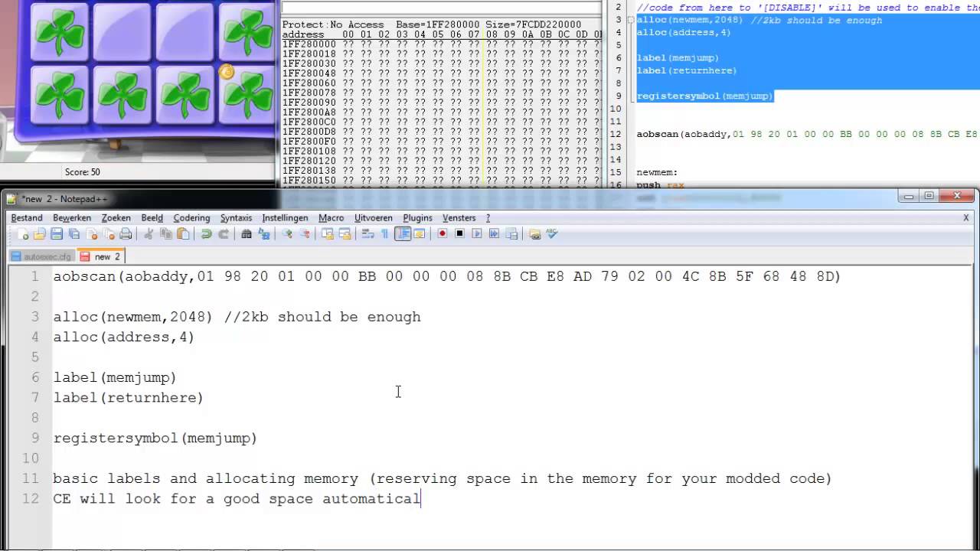Maximize the Notepad++ window
This screenshot has width=980, height=551.
coord(929,197)
